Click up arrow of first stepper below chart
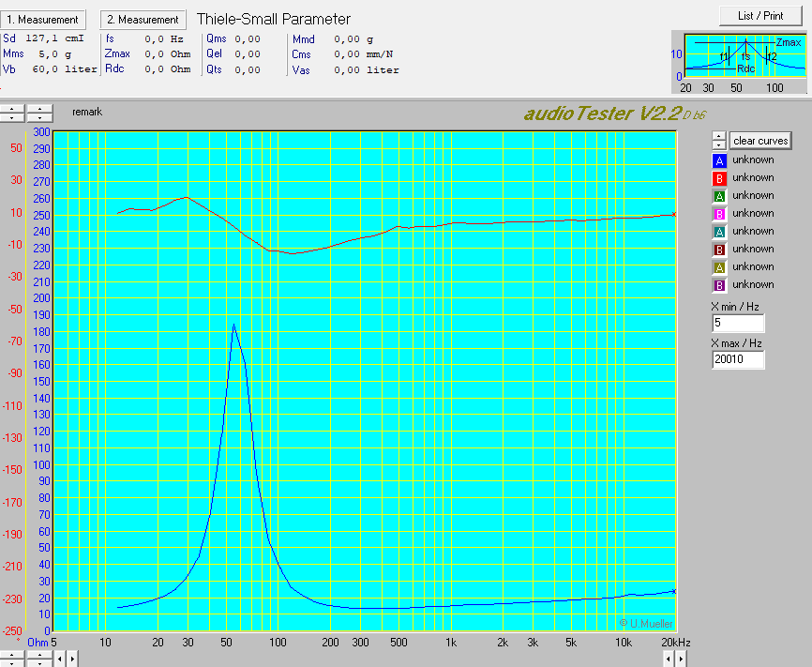Viewport: 812px width, 667px height. coord(12,655)
